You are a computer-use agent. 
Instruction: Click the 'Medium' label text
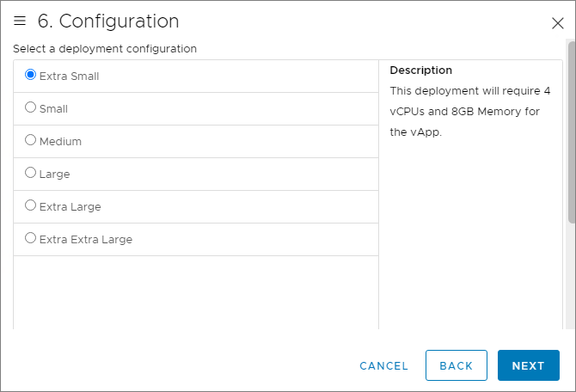click(x=60, y=141)
